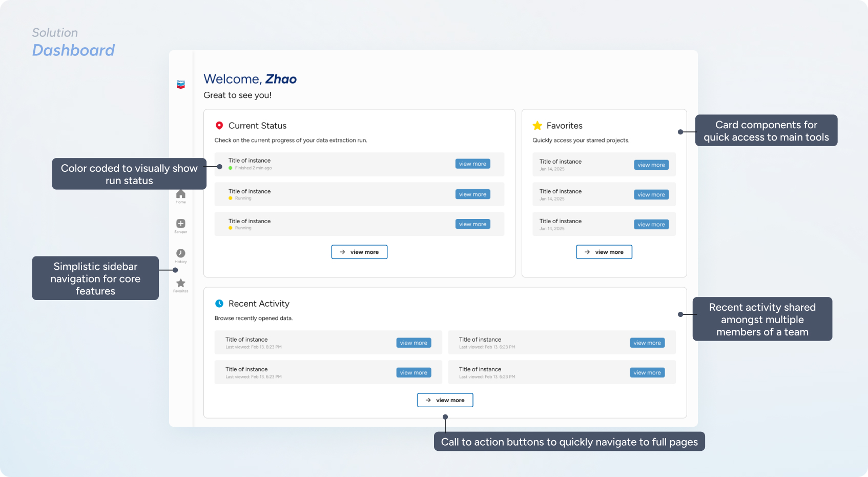Go to Home in the sidebar

point(180,195)
